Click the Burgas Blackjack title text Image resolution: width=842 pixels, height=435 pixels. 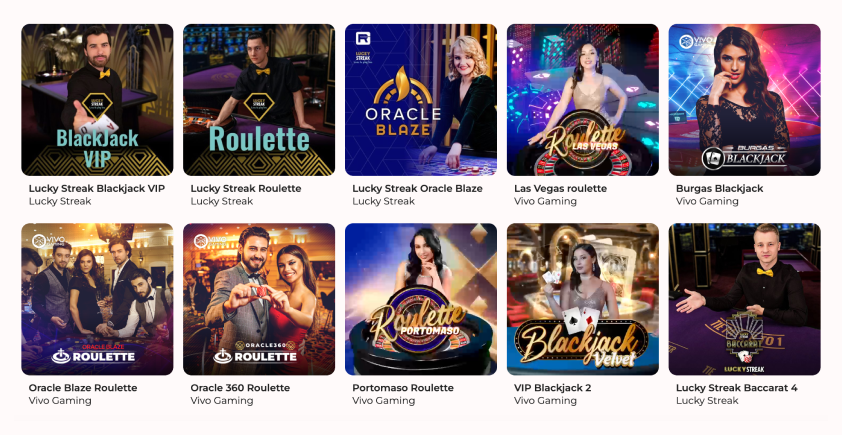click(x=720, y=188)
